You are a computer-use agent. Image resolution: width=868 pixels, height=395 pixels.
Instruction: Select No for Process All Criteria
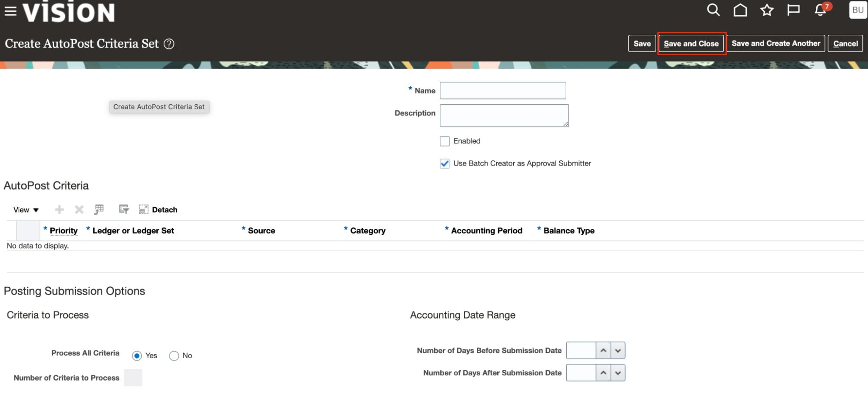(174, 356)
